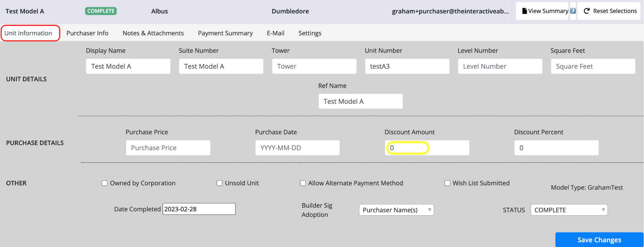Click the PURCHASE DETAILS section heading

pos(35,143)
